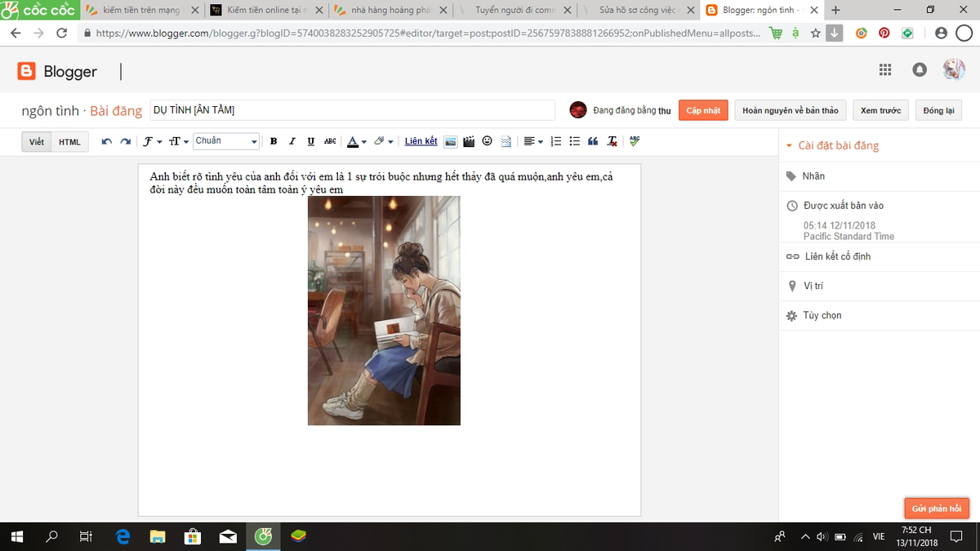Image resolution: width=980 pixels, height=551 pixels.
Task: Insert a jump break with the torn page icon
Action: pos(506,141)
